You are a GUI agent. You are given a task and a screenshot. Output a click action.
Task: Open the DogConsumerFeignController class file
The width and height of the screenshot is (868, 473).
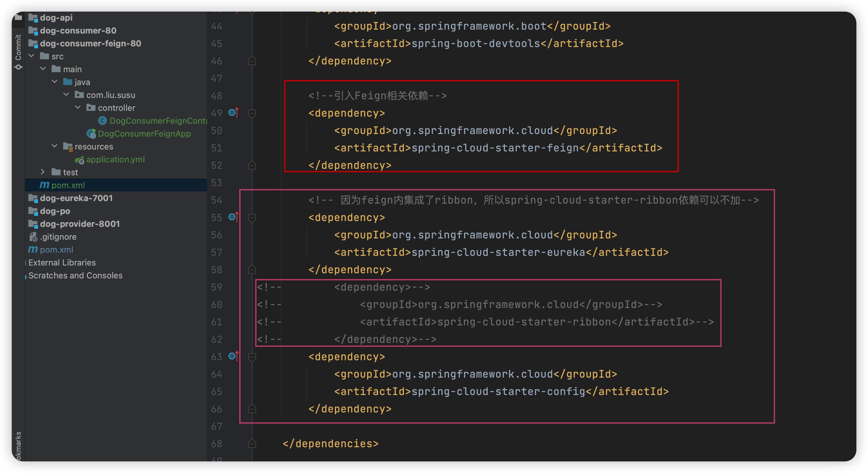coord(158,121)
